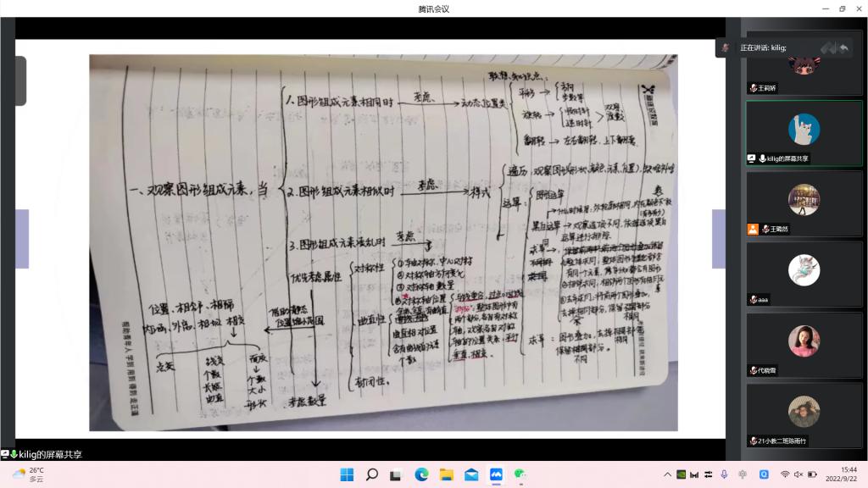Screen dimensions: 868x488
Task: Click the microphone icon in system tray
Action: pos(724,474)
